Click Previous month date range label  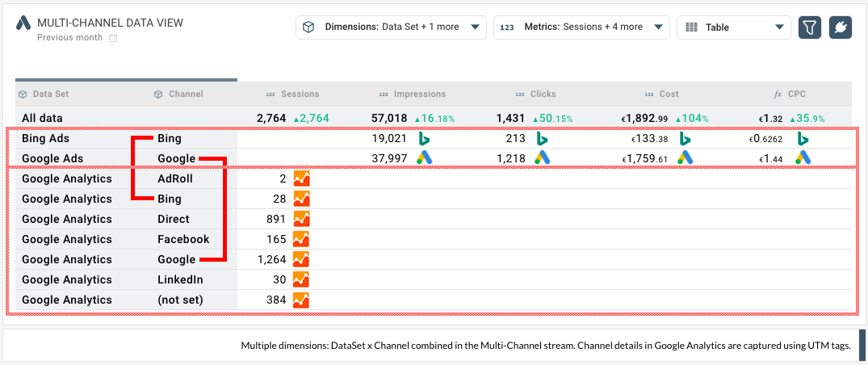pos(69,38)
